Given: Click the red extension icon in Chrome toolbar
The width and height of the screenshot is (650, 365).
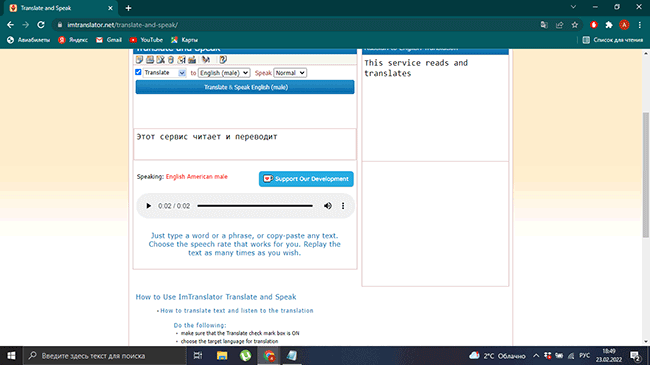Looking at the screenshot, I should tap(594, 25).
